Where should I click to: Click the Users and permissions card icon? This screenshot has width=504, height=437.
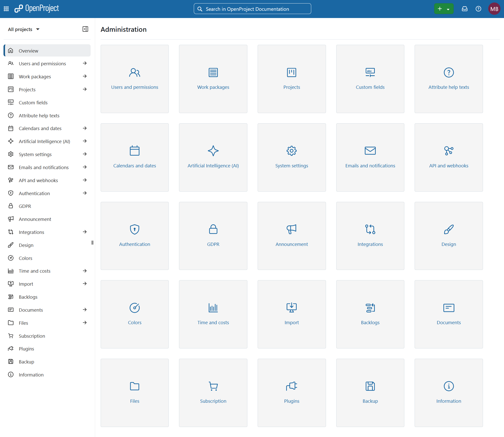click(135, 73)
